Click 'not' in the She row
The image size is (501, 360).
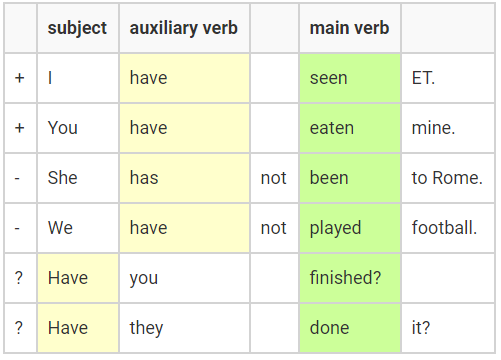(x=274, y=178)
